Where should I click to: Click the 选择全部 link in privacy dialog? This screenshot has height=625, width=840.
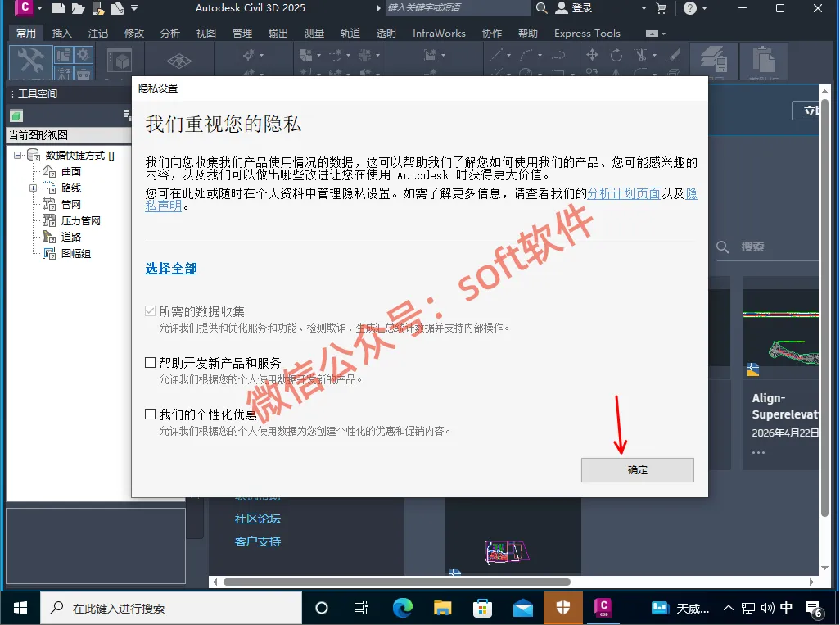pos(171,268)
